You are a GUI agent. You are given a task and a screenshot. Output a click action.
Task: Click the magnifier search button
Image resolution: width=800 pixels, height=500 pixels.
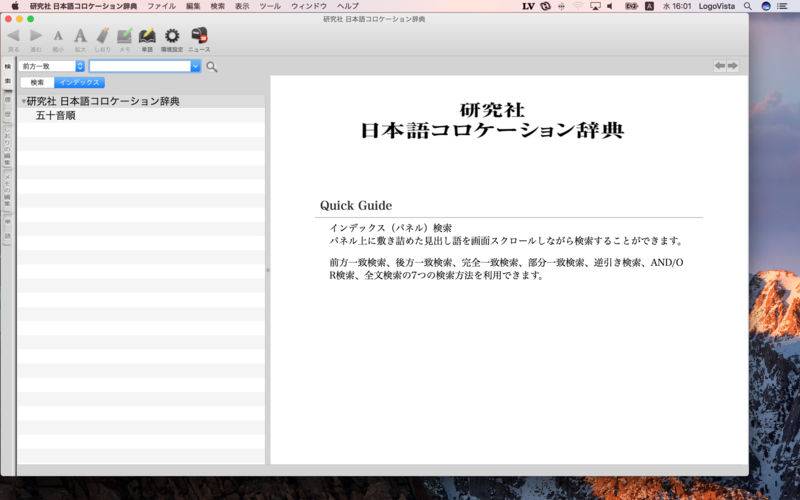(x=212, y=66)
